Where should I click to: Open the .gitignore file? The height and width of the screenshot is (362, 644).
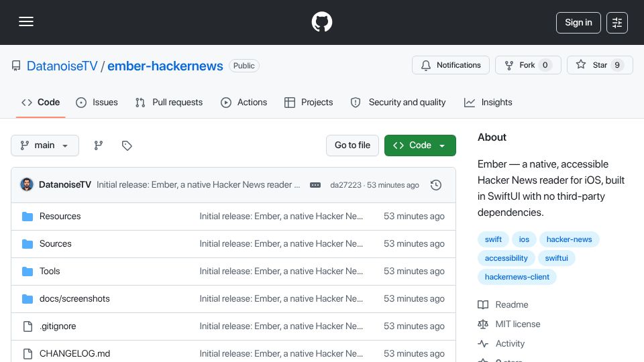click(58, 326)
